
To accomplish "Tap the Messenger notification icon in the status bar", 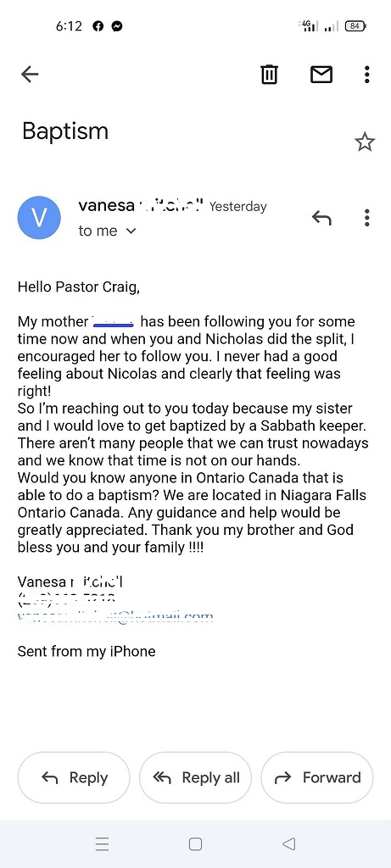I will coord(117,26).
